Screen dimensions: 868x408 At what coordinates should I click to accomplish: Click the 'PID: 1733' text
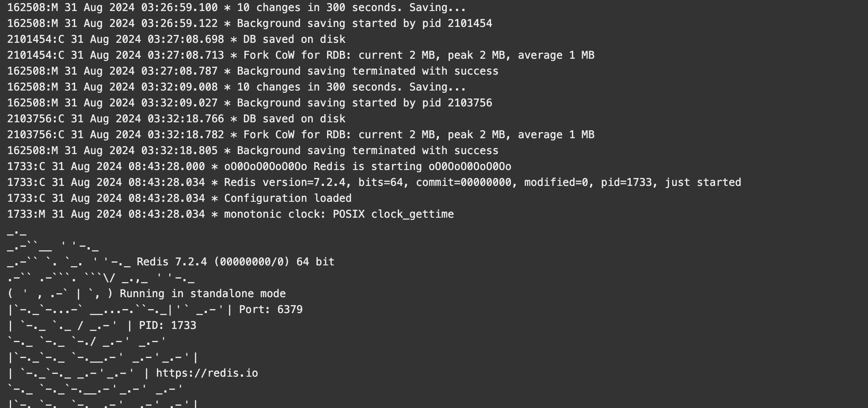click(168, 325)
